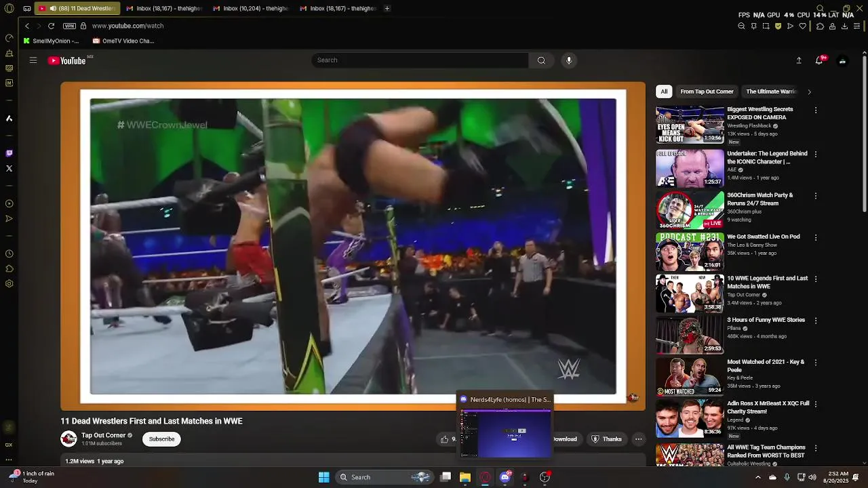Bookmark the page with the heart icon
The image size is (868, 488).
point(802,26)
